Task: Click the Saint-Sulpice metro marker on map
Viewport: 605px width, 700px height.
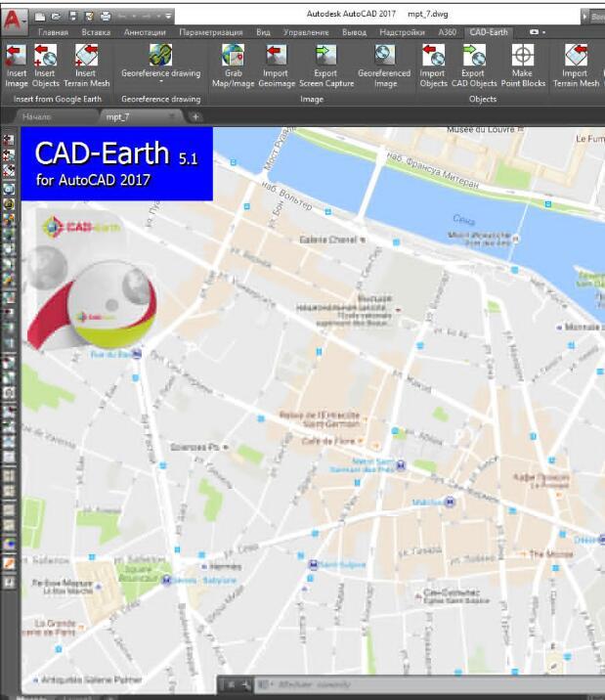Action: [314, 565]
